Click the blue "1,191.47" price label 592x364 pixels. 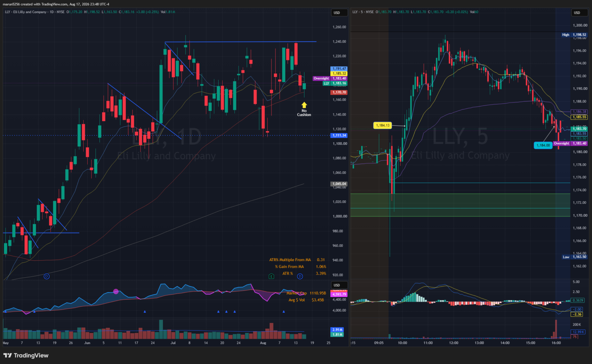click(x=339, y=69)
